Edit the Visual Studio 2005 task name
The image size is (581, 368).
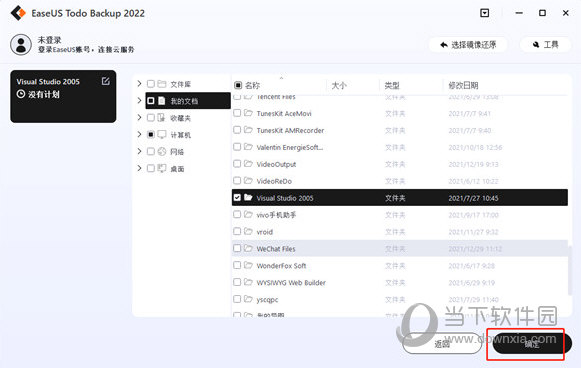click(106, 81)
